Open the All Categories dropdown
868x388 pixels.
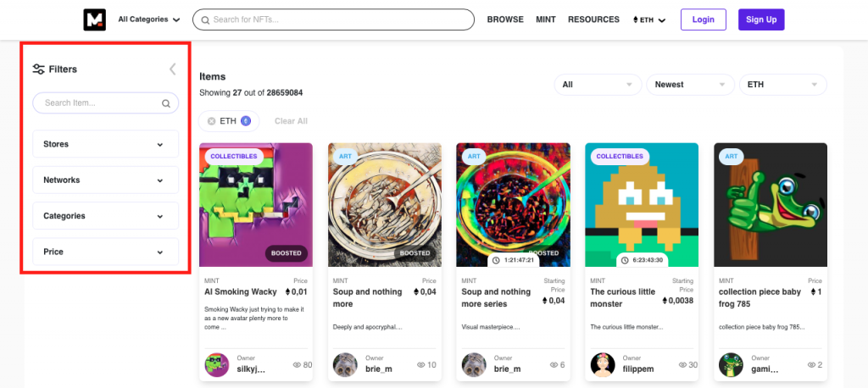tap(149, 19)
